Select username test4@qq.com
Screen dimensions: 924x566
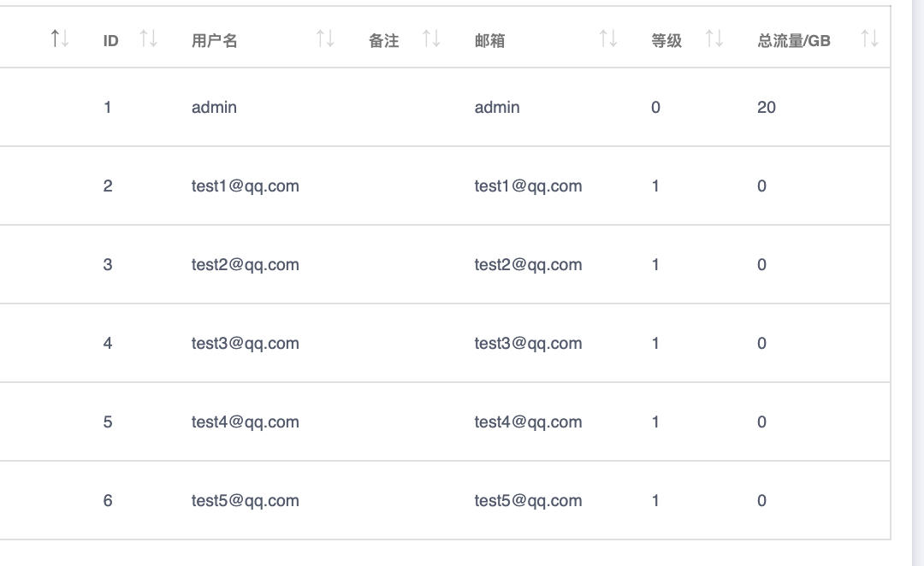[x=246, y=422]
